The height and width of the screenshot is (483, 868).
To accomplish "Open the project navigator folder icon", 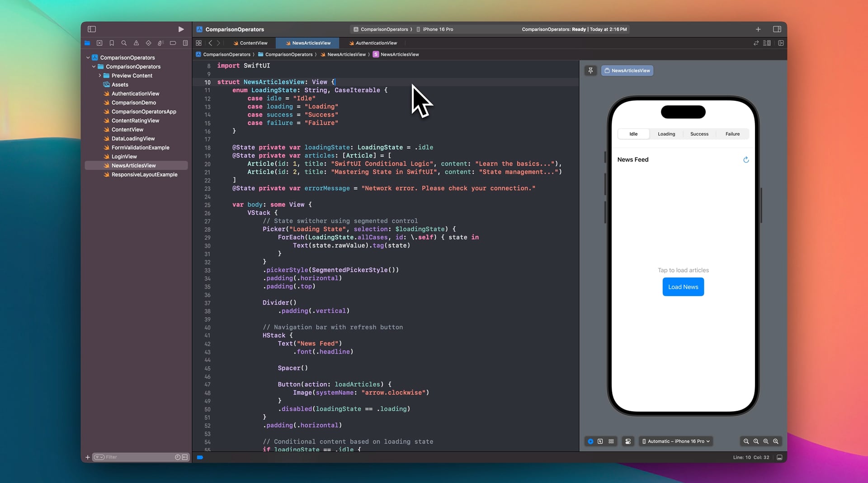I will 87,43.
